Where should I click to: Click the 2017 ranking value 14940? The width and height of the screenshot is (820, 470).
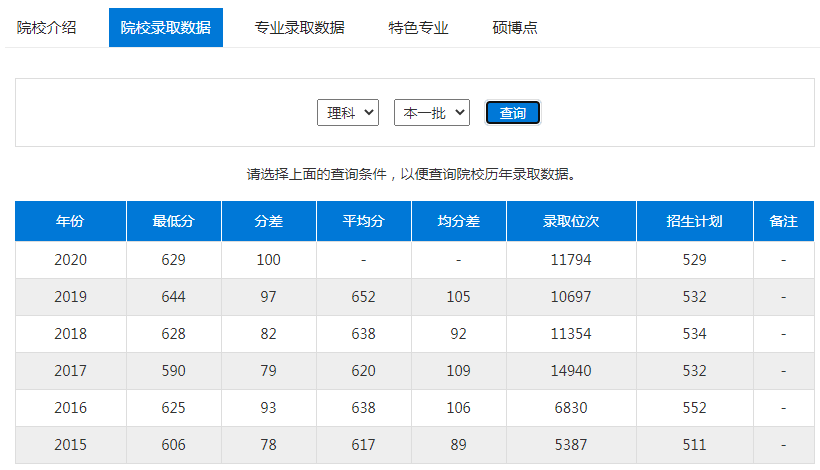click(x=571, y=371)
